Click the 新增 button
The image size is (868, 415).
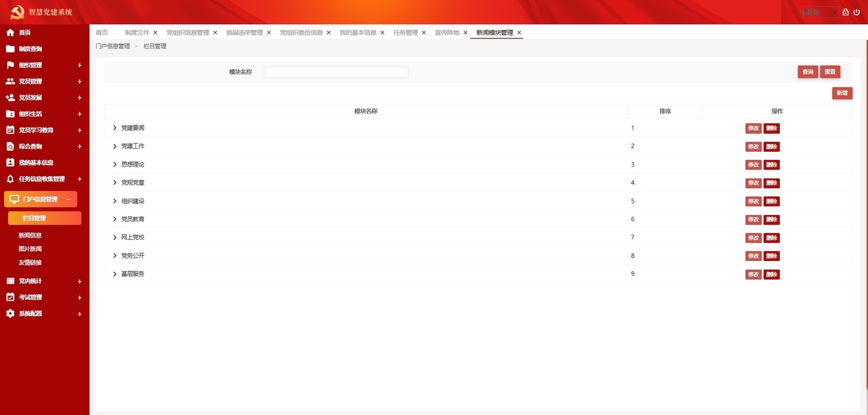pyautogui.click(x=842, y=93)
